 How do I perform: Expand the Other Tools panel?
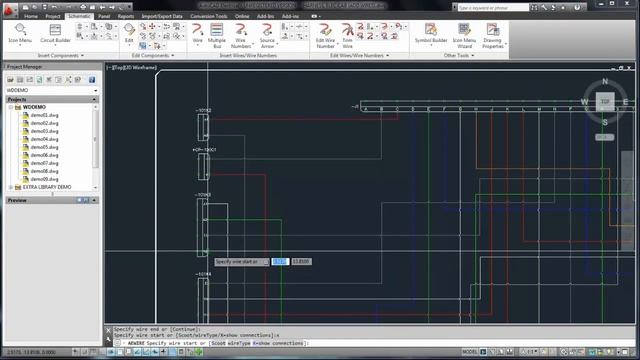click(x=459, y=56)
